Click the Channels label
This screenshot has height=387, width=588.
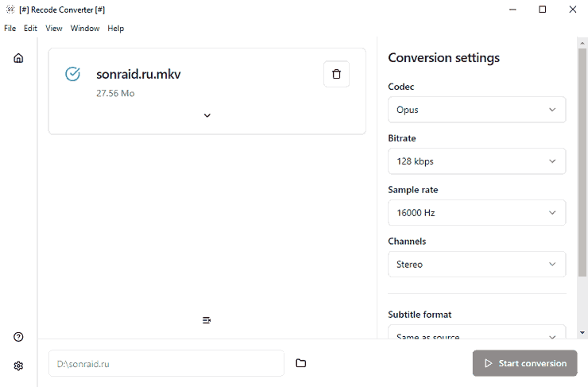(x=407, y=241)
